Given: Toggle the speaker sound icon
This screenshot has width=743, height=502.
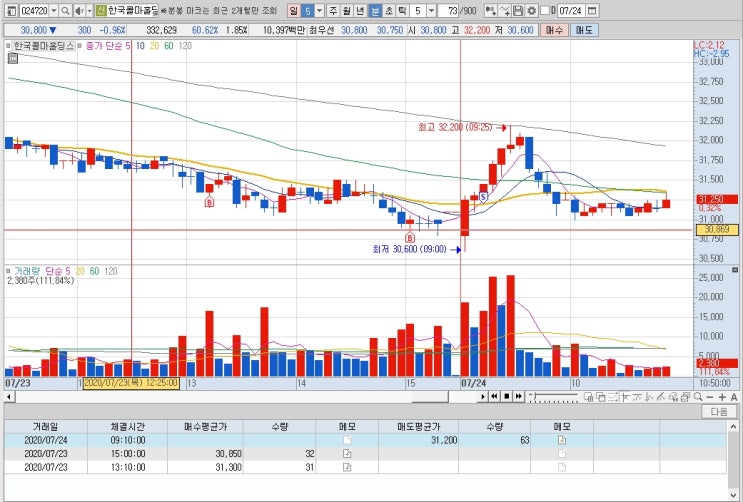Looking at the screenshot, I should 79,10.
